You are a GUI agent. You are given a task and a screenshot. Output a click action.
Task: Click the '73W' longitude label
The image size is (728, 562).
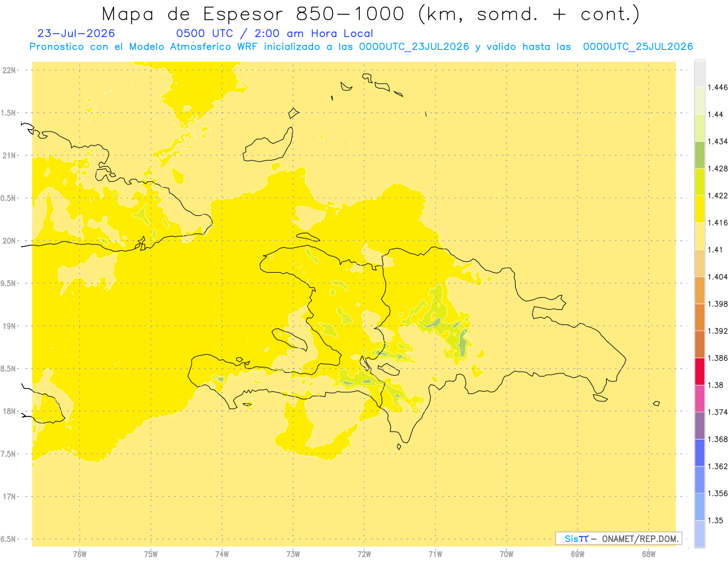pos(293,554)
